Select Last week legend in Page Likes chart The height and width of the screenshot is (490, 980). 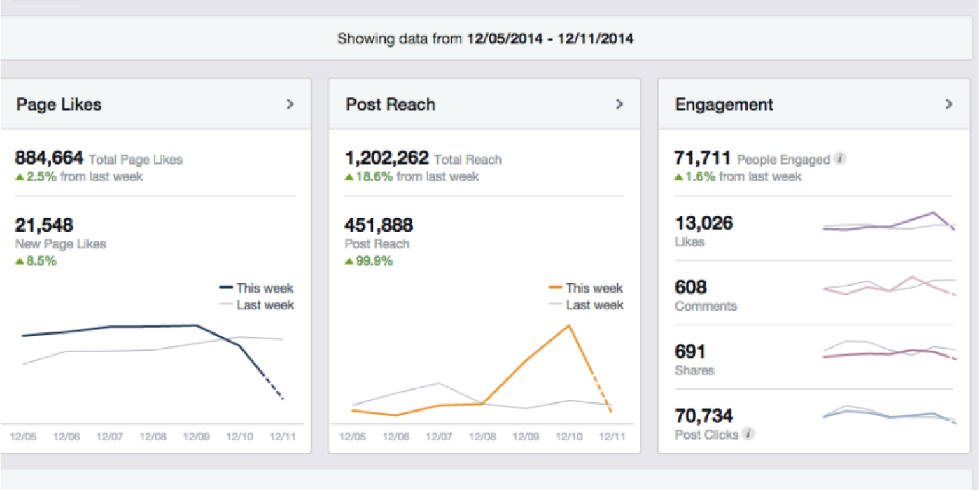[x=256, y=305]
